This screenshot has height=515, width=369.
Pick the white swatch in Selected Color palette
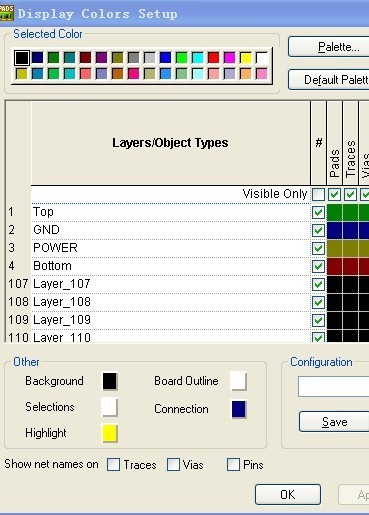[262, 58]
